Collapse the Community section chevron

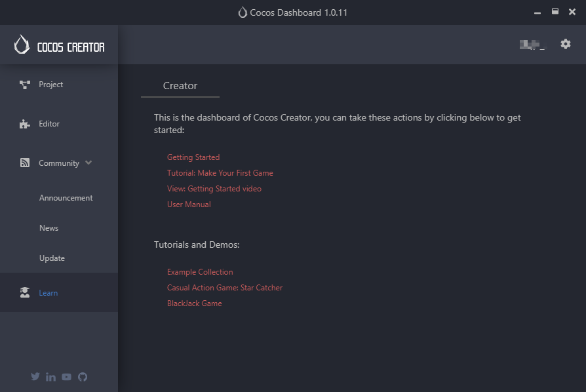[x=88, y=163]
